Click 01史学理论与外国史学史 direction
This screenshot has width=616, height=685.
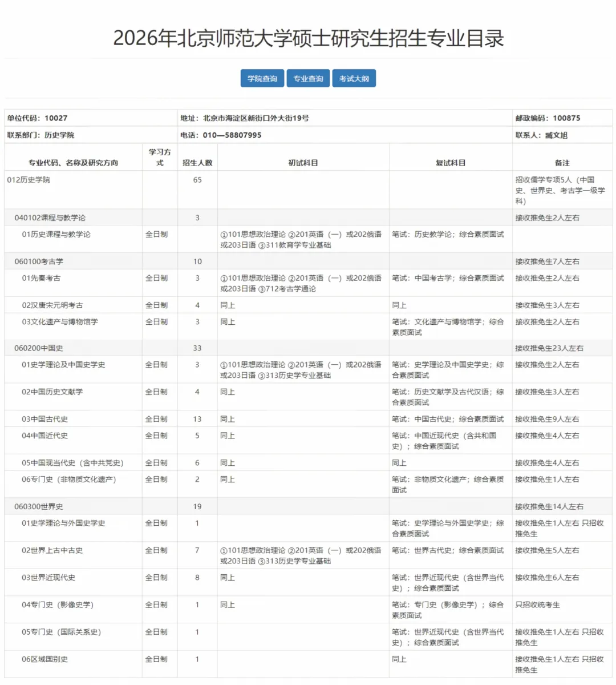point(63,523)
